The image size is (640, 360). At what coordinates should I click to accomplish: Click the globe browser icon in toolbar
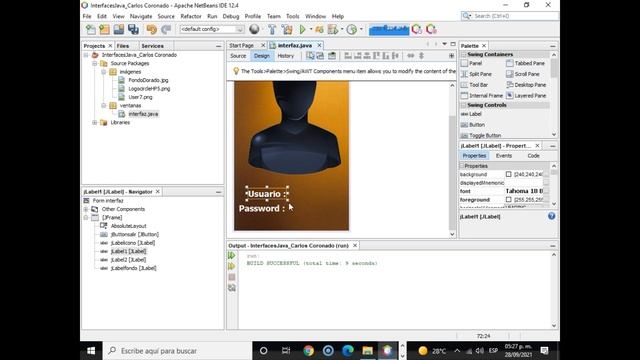click(x=254, y=29)
